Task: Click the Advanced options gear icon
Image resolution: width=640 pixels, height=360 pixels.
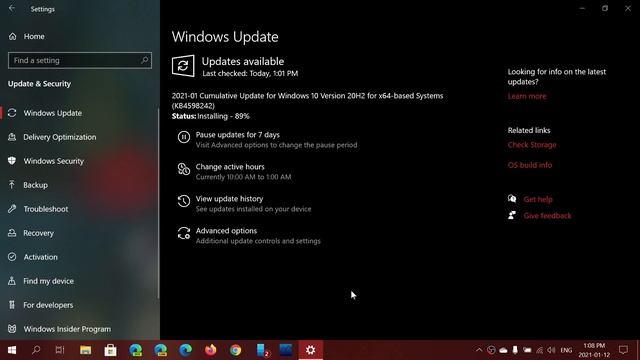Action: coord(184,233)
